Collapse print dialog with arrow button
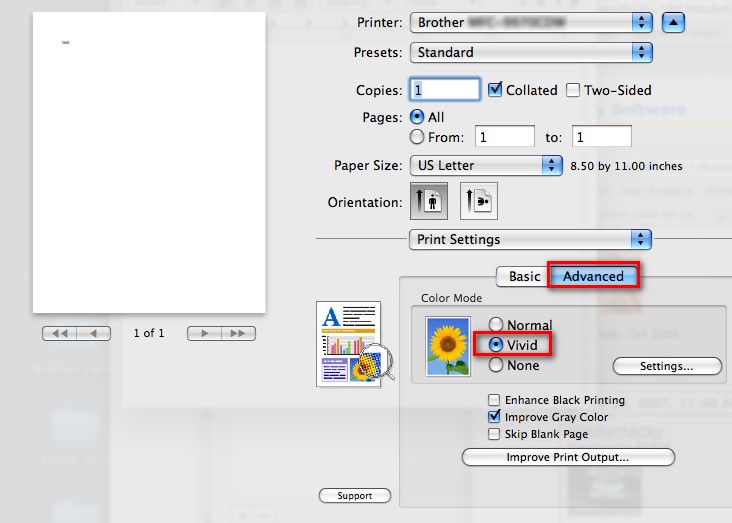This screenshot has height=523, width=732. [675, 22]
